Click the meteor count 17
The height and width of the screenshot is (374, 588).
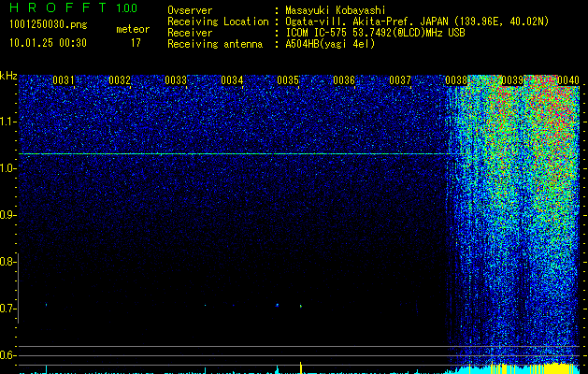point(136,43)
